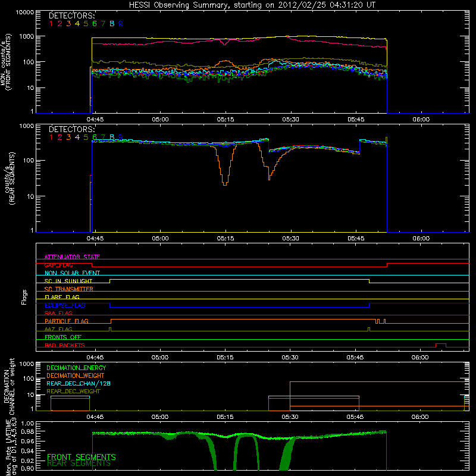Click 06:00 tick under front segments plot
This screenshot has width=476, height=476.
(x=421, y=120)
